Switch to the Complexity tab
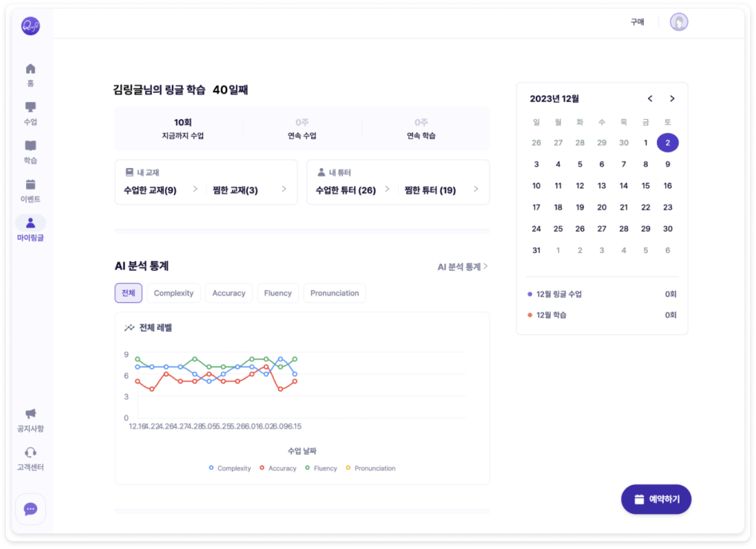 tap(173, 293)
